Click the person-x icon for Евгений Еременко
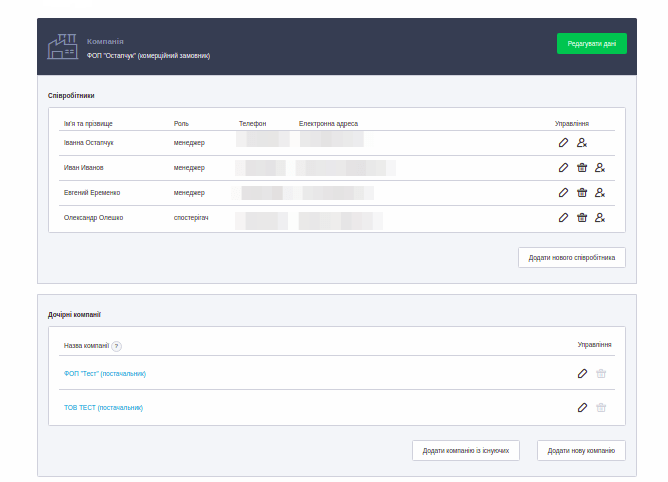 click(x=600, y=193)
